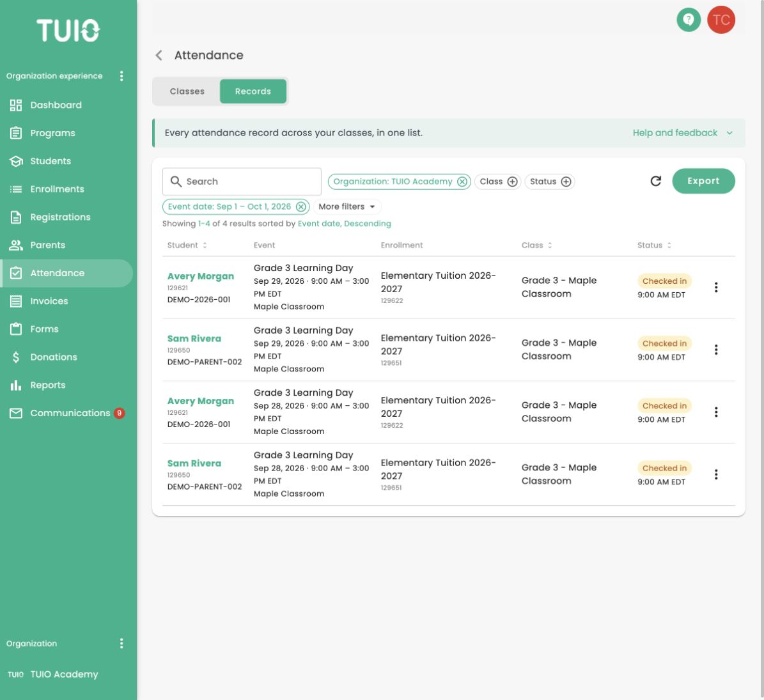Open Sam Rivera's Sep 29 student link
764x700 pixels.
(x=194, y=339)
